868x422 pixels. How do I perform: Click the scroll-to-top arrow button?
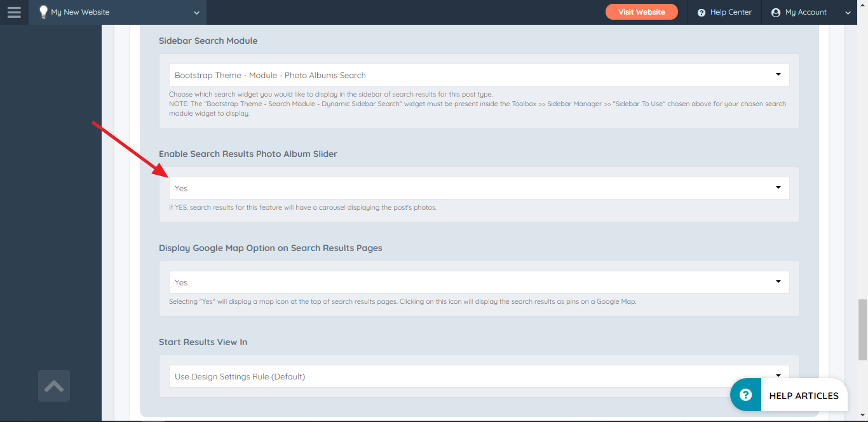coord(54,386)
